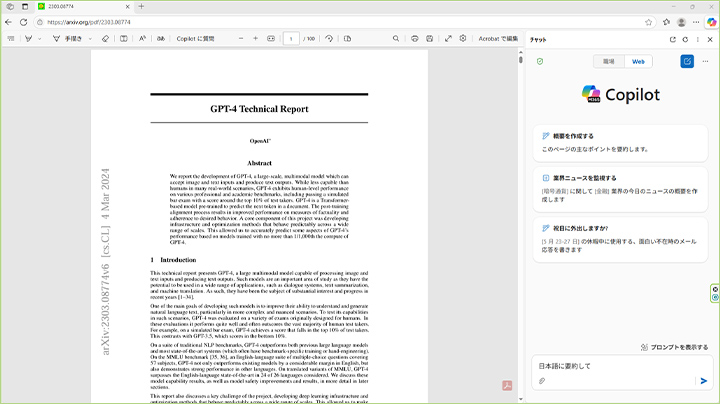Viewport: 720px width, 404px height.
Task: Open Copilot pane vertical dots menu
Action: (698, 39)
